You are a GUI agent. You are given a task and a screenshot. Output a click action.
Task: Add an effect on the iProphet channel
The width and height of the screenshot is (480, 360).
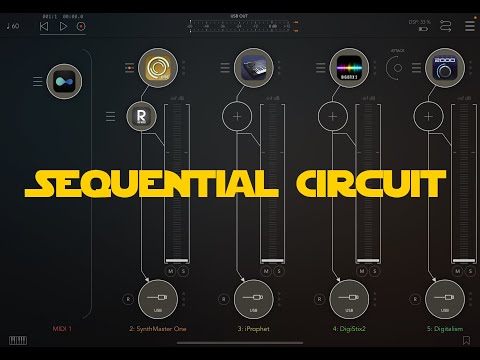pos(237,116)
